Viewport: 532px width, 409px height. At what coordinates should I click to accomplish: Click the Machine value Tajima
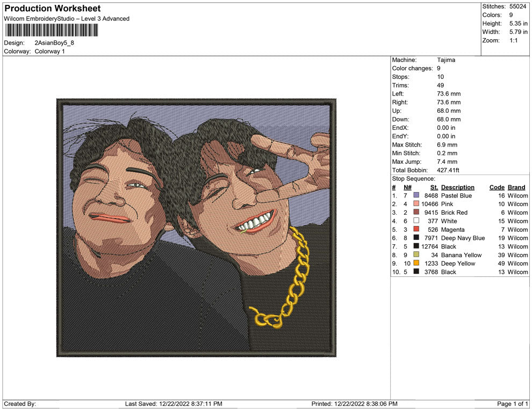pyautogui.click(x=446, y=60)
